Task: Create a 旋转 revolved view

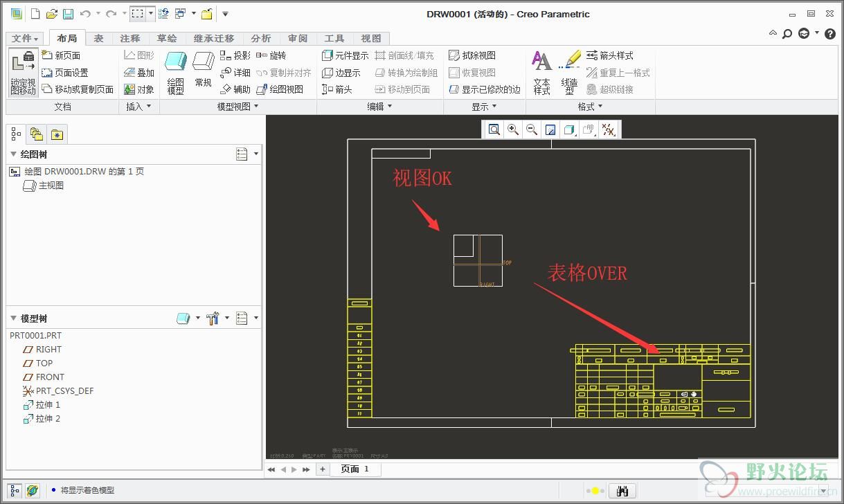Action: coord(271,55)
